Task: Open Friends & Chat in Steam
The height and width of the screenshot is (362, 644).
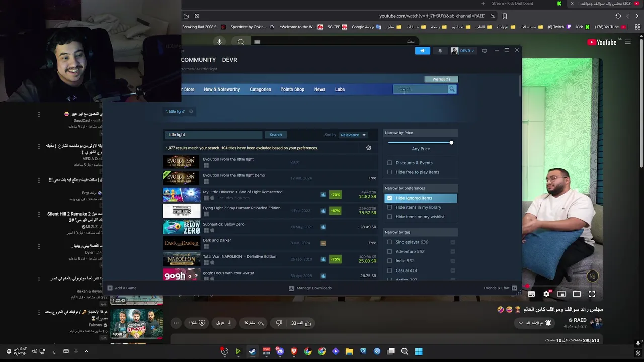Action: 500,288
